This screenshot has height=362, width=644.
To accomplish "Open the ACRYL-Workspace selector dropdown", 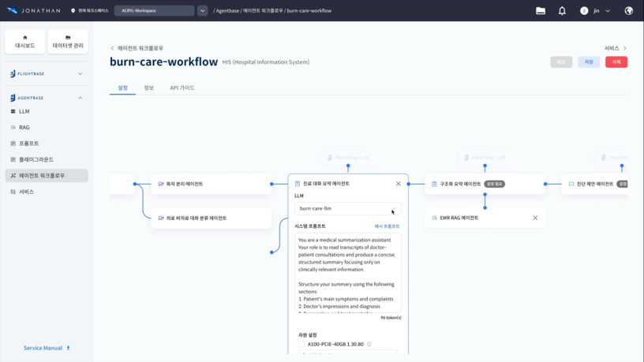I will pyautogui.click(x=202, y=11).
